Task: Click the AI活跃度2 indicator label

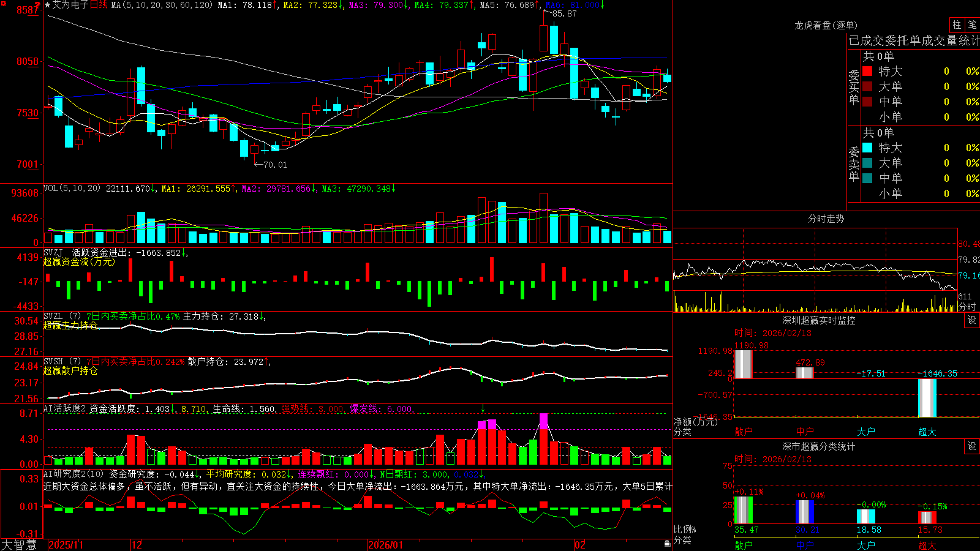Action: [64, 409]
